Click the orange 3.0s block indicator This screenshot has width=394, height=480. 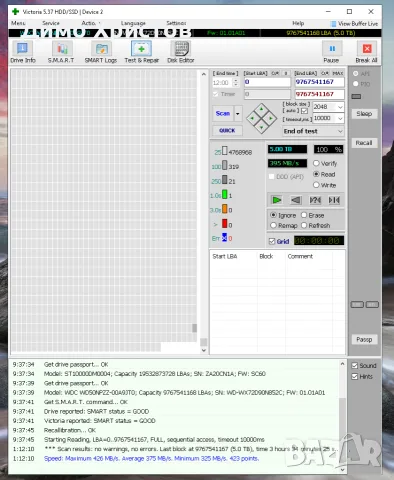tap(225, 209)
